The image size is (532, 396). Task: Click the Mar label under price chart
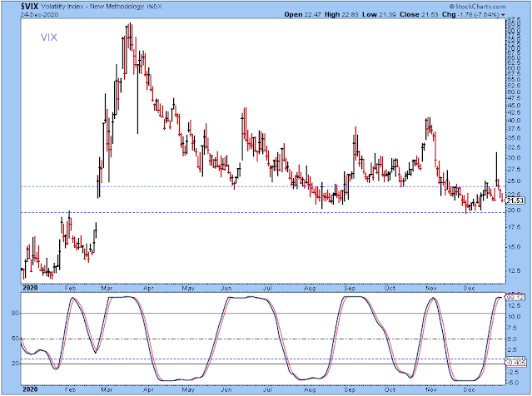(107, 288)
